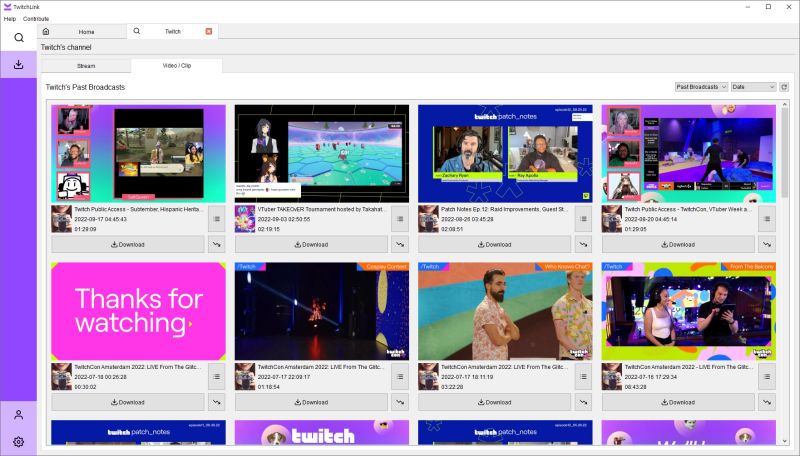Open the info list icon for the 2022-07-17 22:09:17 video
This screenshot has width=800, height=456.
(x=400, y=376)
